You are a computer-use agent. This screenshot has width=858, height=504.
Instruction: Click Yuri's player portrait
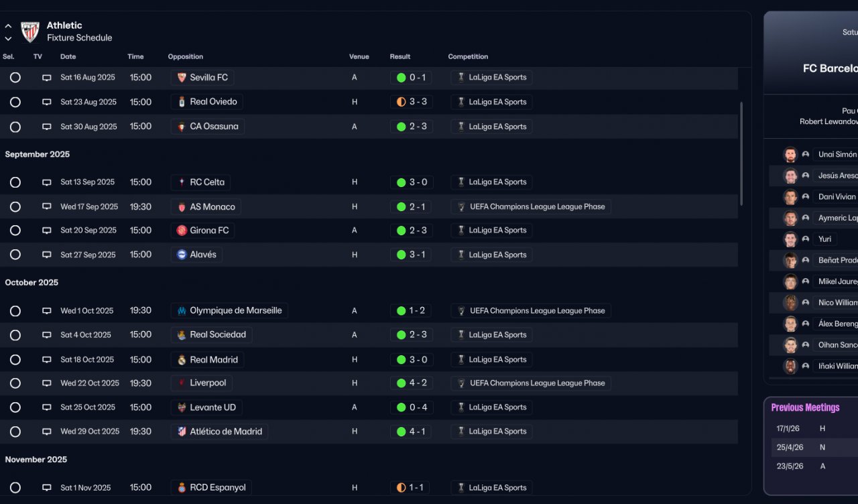pyautogui.click(x=791, y=239)
